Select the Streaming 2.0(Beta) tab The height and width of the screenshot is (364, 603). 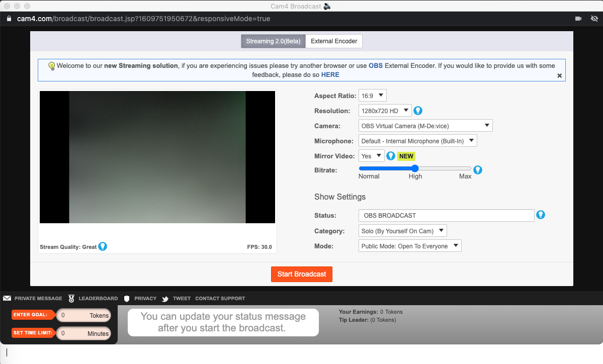pos(273,41)
